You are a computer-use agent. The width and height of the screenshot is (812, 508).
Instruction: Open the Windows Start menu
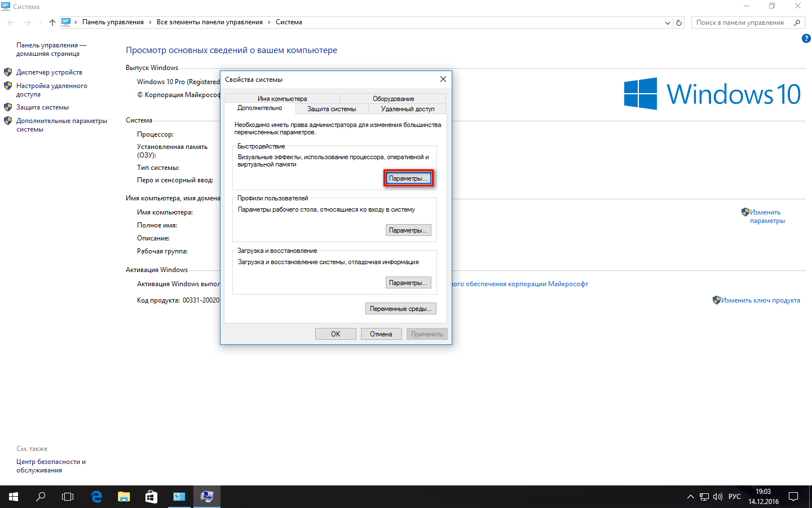coord(14,497)
